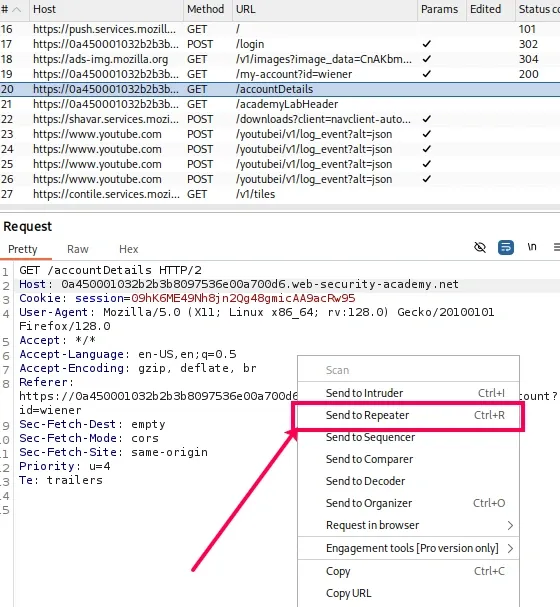The image size is (560, 607).
Task: Sort history by Method column
Action: coord(206,9)
